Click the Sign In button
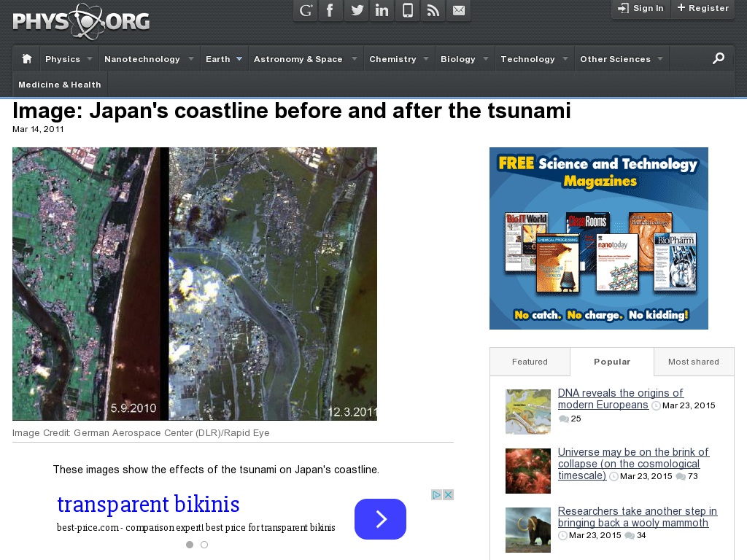 point(640,9)
